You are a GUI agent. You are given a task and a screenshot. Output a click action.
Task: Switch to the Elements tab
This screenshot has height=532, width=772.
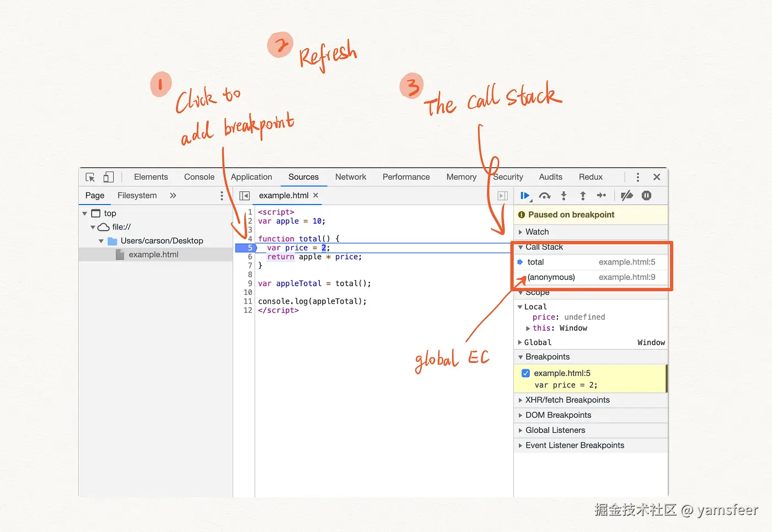coord(151,177)
